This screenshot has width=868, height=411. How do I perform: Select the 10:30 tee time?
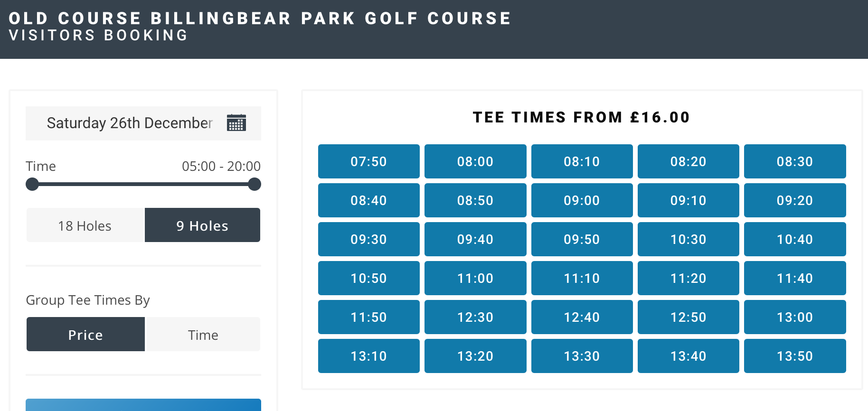(x=688, y=239)
